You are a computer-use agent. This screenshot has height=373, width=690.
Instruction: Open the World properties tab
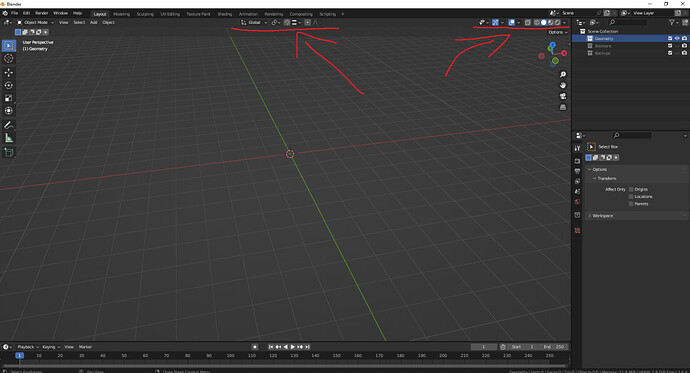click(577, 202)
